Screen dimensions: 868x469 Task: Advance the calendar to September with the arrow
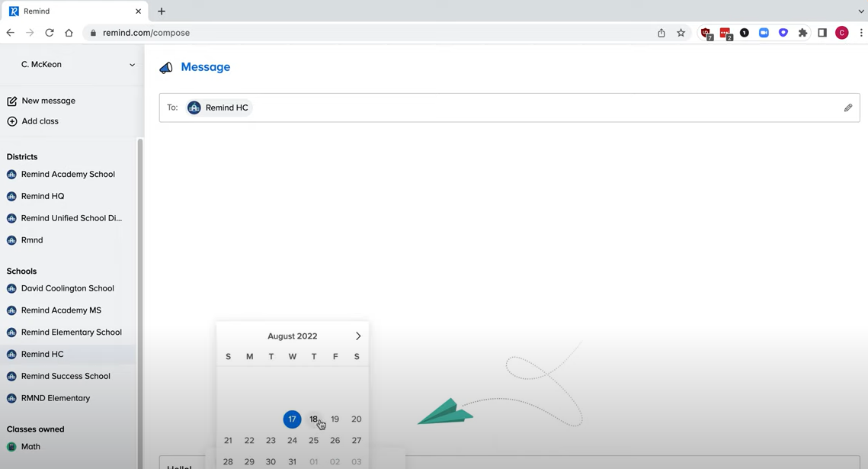357,336
